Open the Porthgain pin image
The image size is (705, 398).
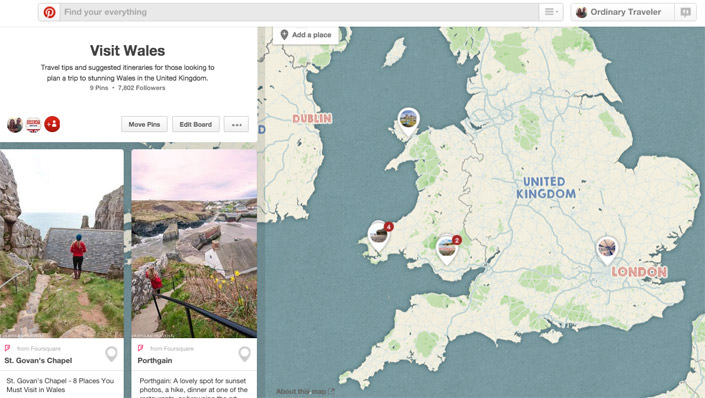[194, 243]
